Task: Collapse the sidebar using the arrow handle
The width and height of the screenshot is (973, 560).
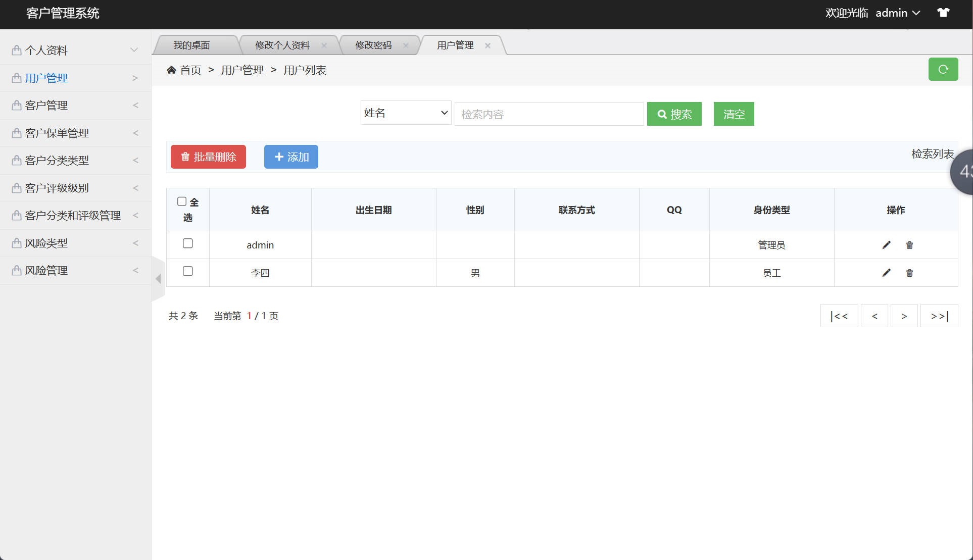Action: coord(158,278)
